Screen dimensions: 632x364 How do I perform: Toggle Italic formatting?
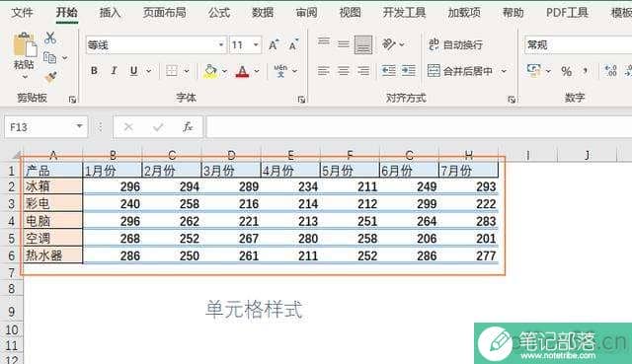click(x=115, y=71)
